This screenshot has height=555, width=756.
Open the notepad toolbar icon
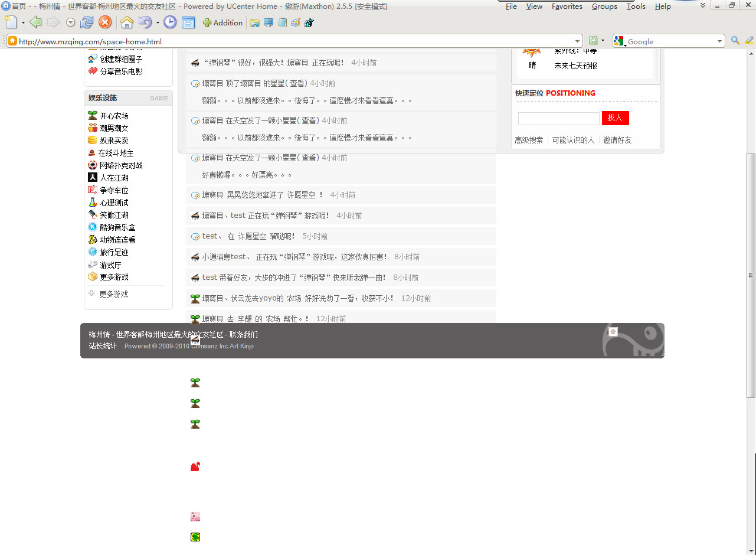tap(282, 23)
